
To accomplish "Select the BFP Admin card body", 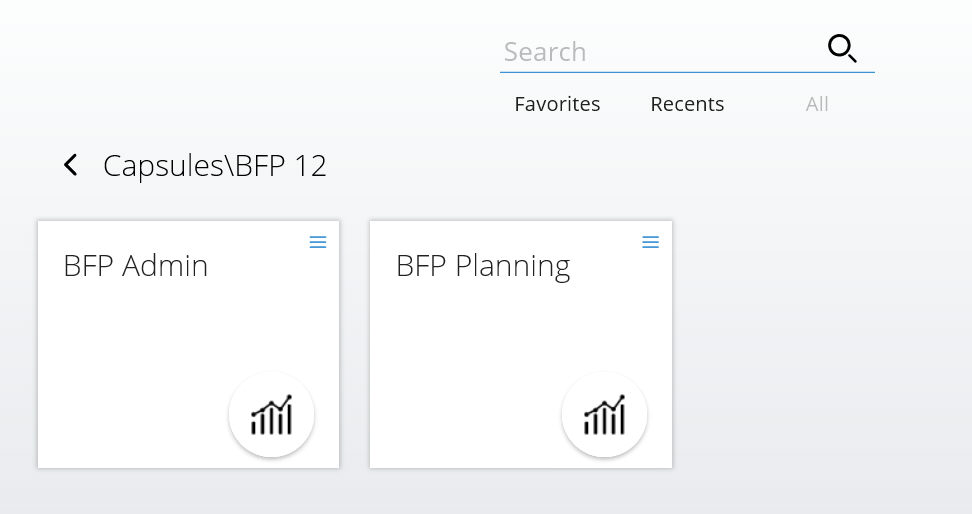I will coord(188,344).
